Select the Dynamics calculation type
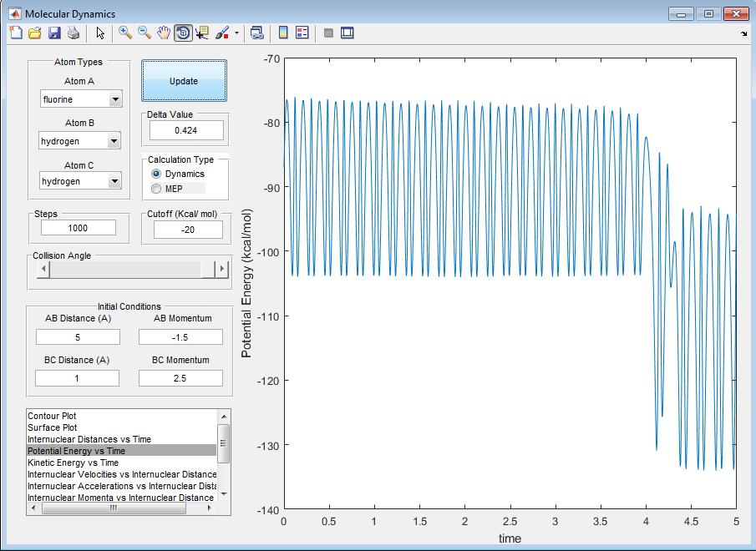The width and height of the screenshot is (756, 551). pos(156,174)
